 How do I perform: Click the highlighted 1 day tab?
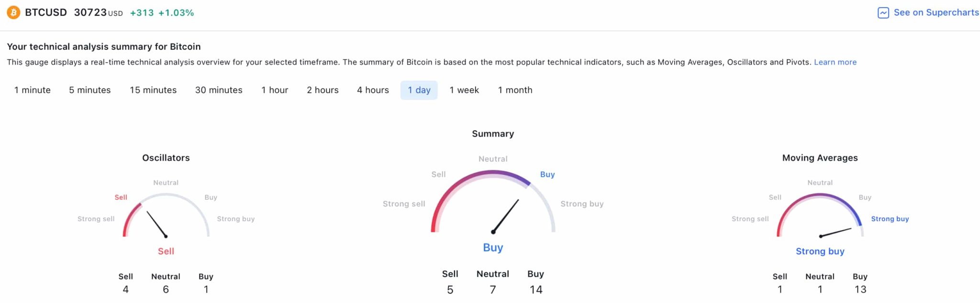coord(419,90)
